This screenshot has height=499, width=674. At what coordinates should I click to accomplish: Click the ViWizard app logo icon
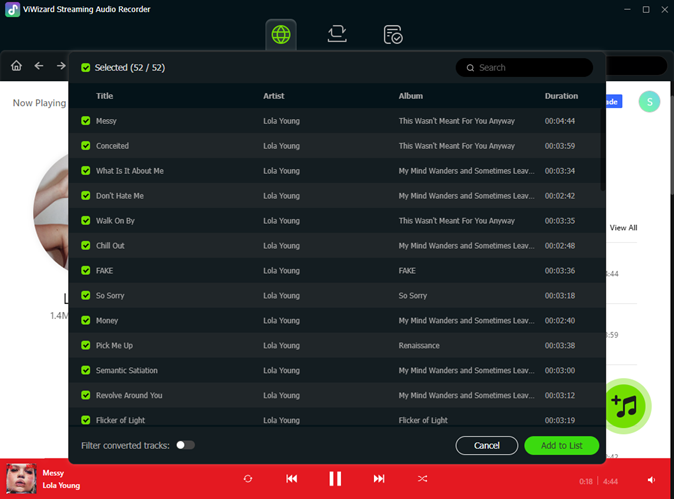(12, 9)
